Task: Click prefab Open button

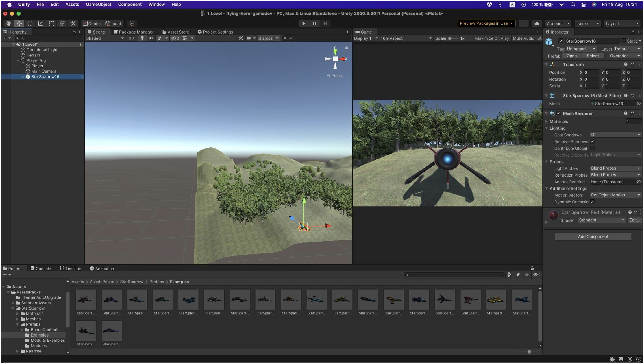Action: [571, 56]
